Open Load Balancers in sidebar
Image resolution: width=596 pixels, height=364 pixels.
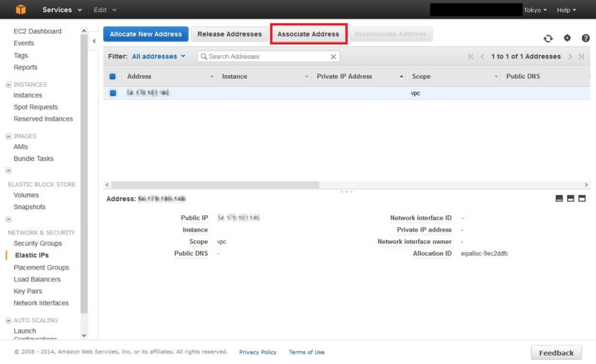pyautogui.click(x=37, y=279)
